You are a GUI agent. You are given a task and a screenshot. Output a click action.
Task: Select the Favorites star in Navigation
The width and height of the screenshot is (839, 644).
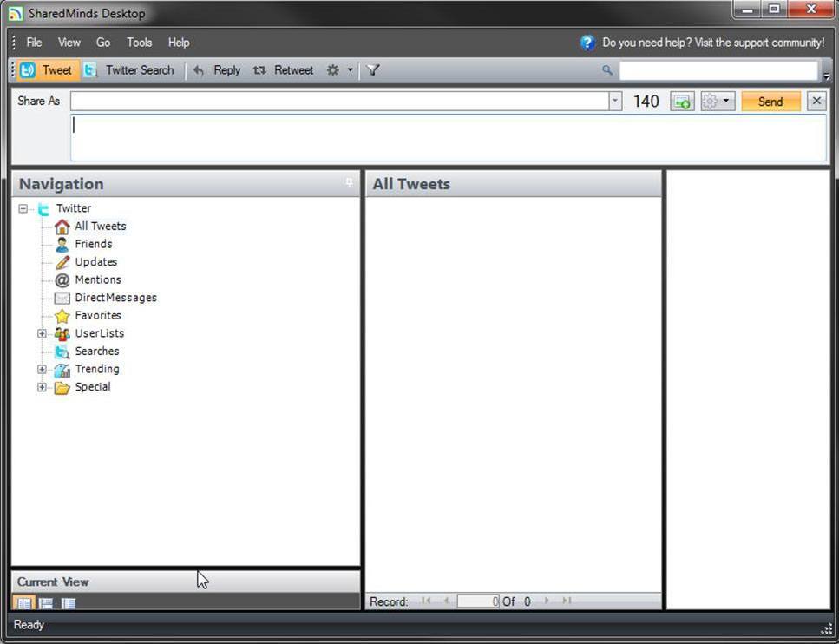[98, 315]
